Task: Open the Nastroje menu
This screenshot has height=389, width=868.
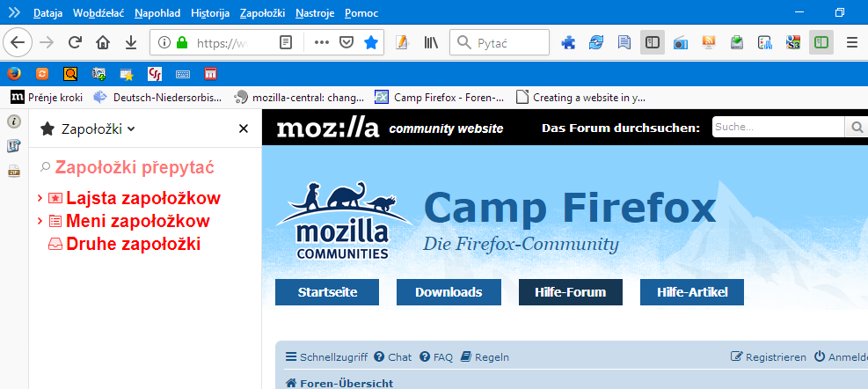Action: tap(315, 13)
